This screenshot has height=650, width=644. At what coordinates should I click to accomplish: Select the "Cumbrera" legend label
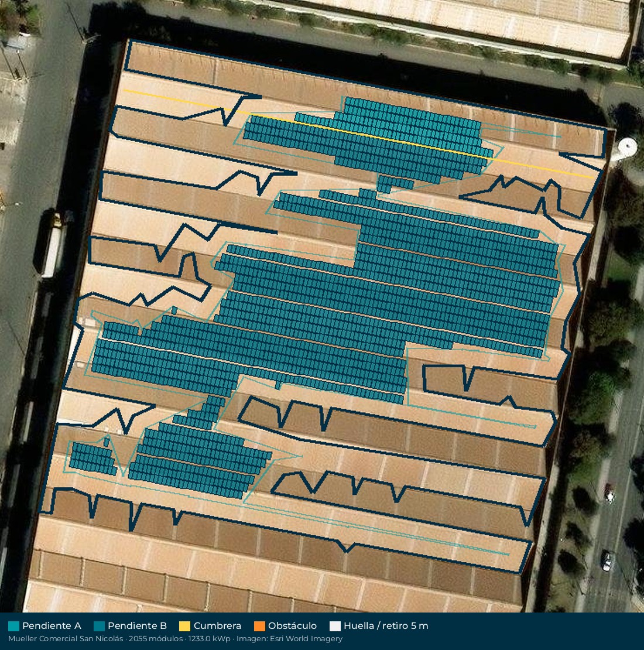click(x=217, y=626)
